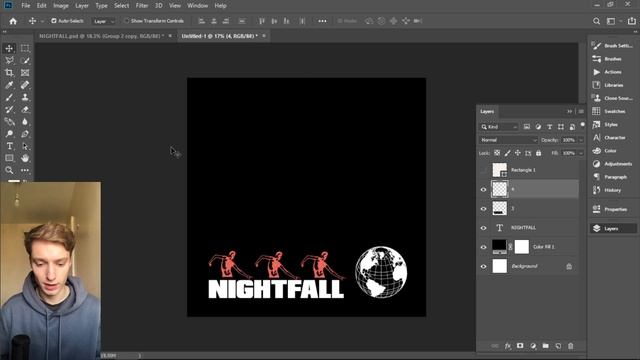Go to the Photoshop Home screen
This screenshot has height=360, width=640.
pyautogui.click(x=13, y=21)
